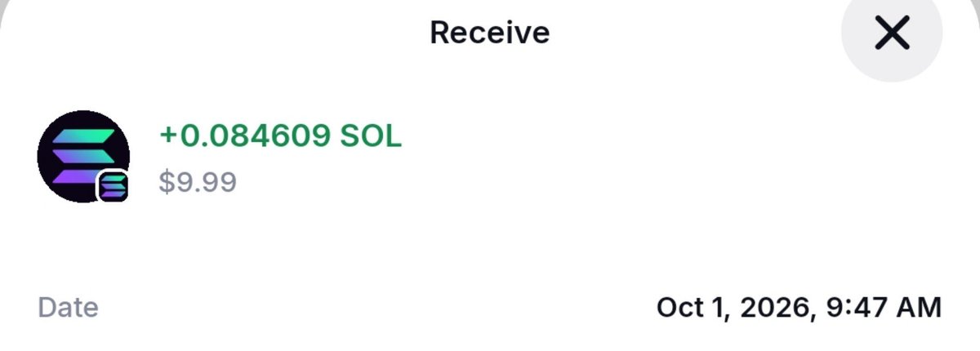Tap the cross icon beside the Receive title
This screenshot has height=351, width=980.
(x=892, y=33)
